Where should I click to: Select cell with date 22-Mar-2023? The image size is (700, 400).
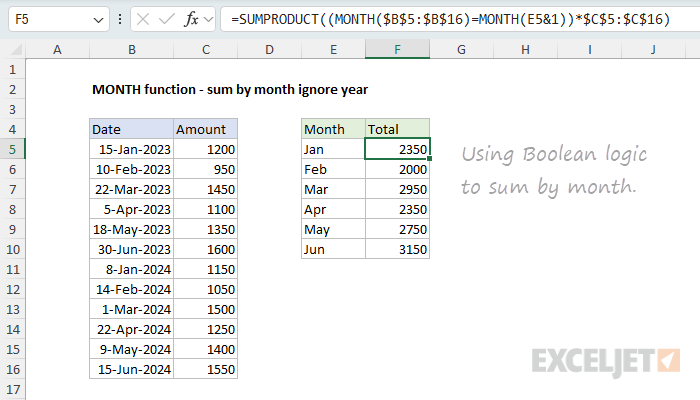132,189
